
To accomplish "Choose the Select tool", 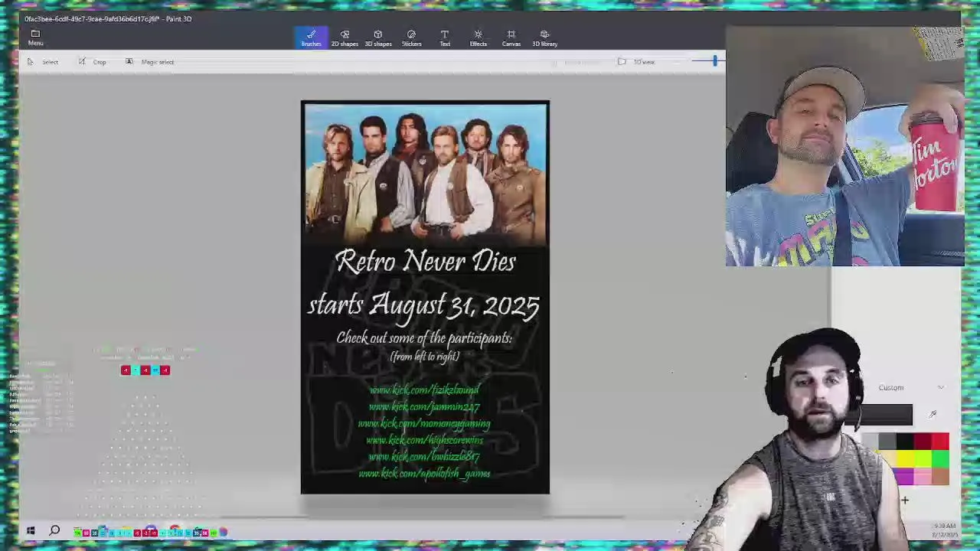I will click(43, 62).
